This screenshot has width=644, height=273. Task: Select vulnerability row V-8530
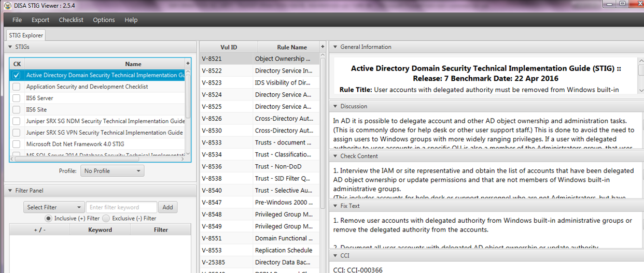coord(260,131)
